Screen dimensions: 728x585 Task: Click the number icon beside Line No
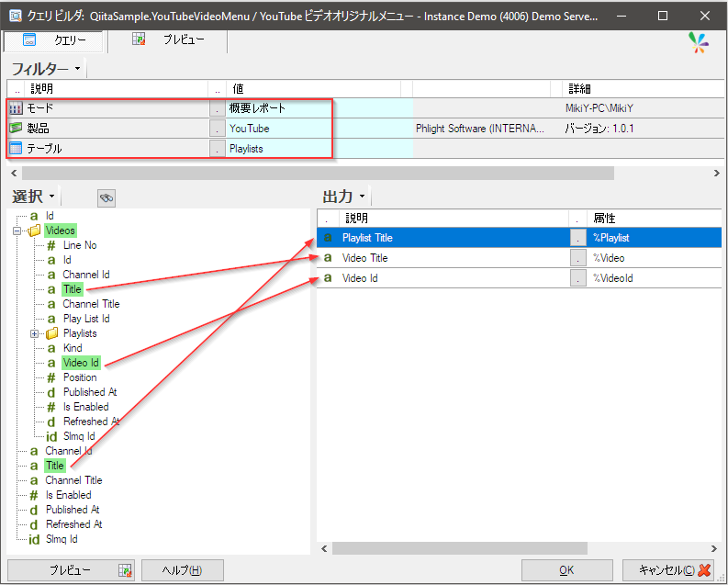[x=51, y=245]
